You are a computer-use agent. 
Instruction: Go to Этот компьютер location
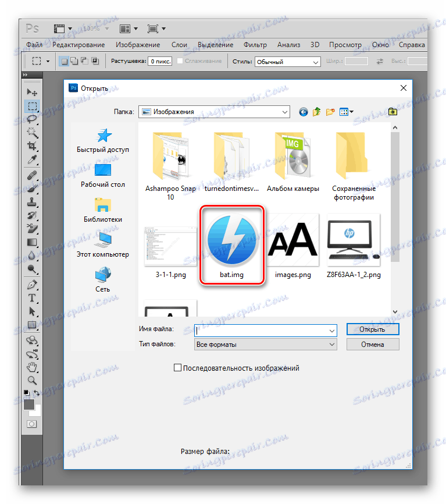tap(103, 245)
